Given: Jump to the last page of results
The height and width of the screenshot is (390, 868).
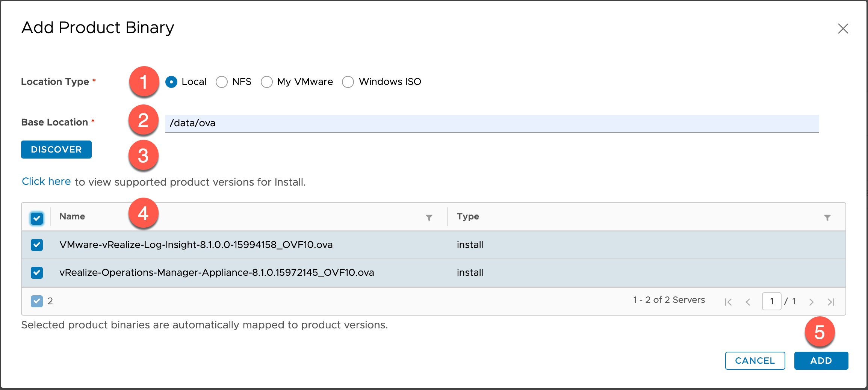Looking at the screenshot, I should point(831,302).
